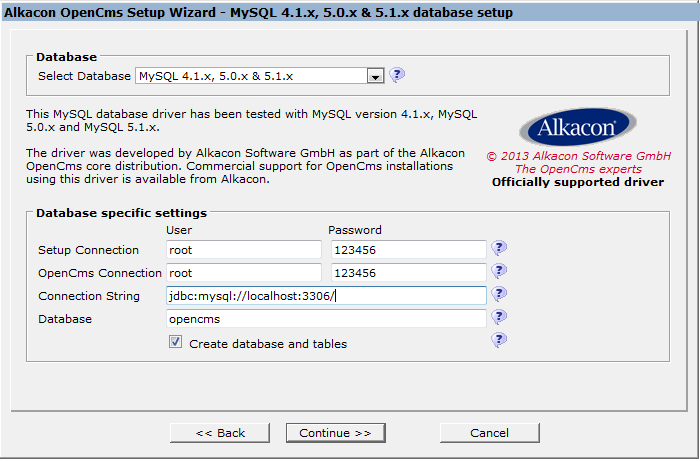Focus the OpenCms Connection password field
Image resolution: width=700 pixels, height=461 pixels.
(x=408, y=273)
